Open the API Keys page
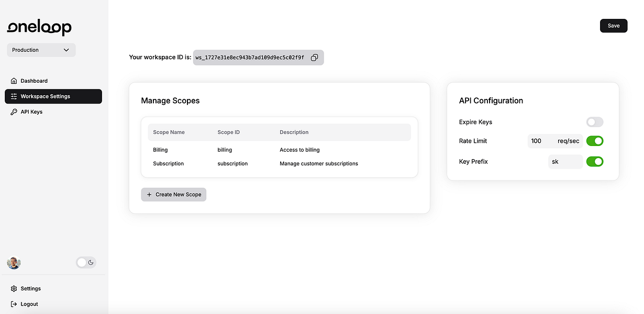Viewport: 644px width, 314px height. [31, 112]
